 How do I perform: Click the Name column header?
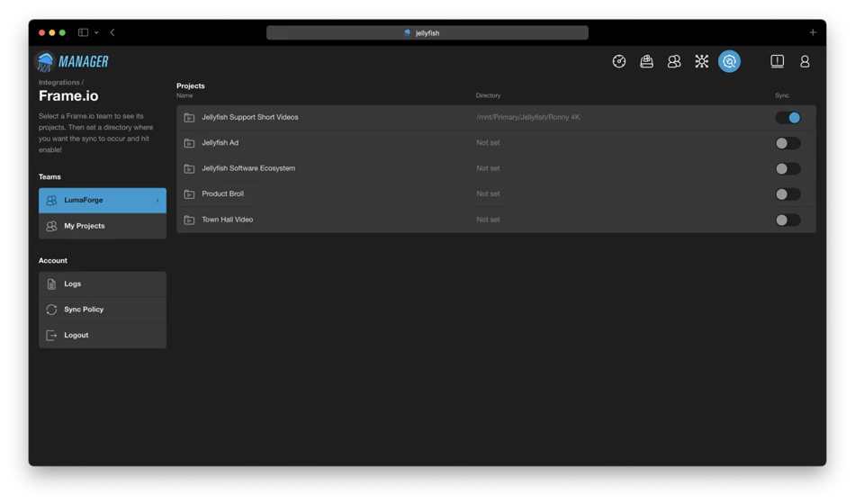click(184, 95)
